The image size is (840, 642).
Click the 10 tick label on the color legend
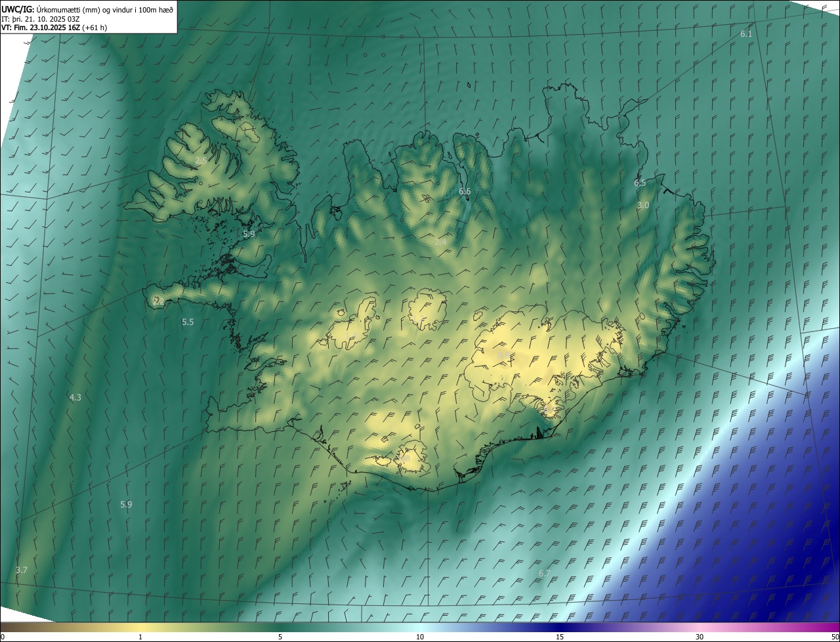coord(420,637)
